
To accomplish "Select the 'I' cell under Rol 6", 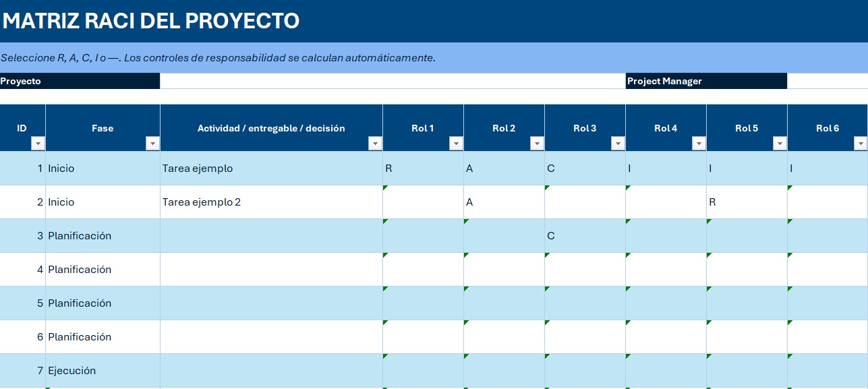I will click(828, 169).
